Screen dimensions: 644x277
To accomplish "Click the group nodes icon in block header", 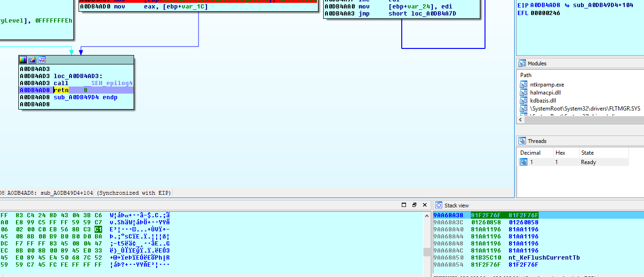I will coord(42,60).
